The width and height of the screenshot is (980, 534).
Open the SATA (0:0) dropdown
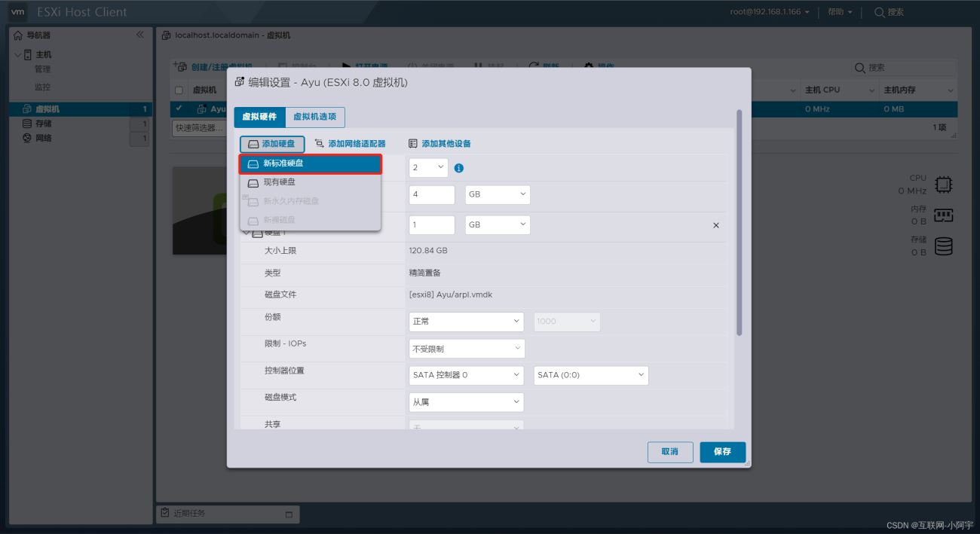point(591,375)
